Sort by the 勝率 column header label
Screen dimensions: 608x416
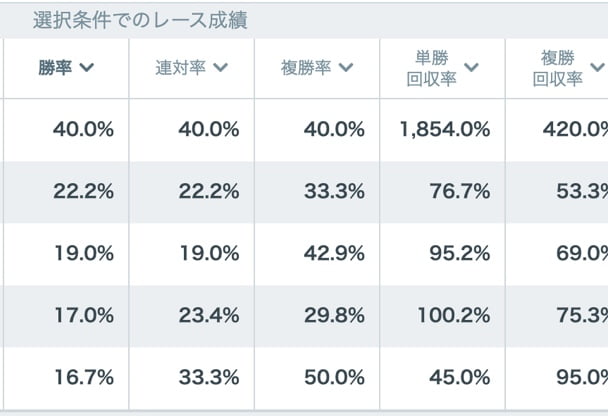pos(55,68)
